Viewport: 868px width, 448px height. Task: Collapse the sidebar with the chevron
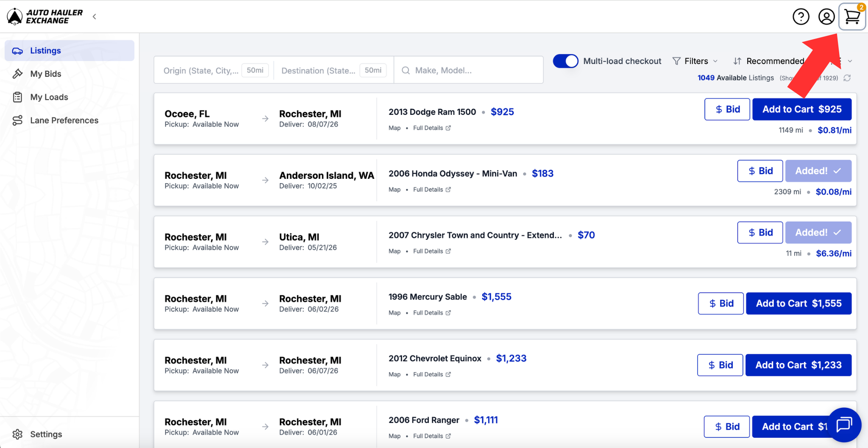click(94, 17)
